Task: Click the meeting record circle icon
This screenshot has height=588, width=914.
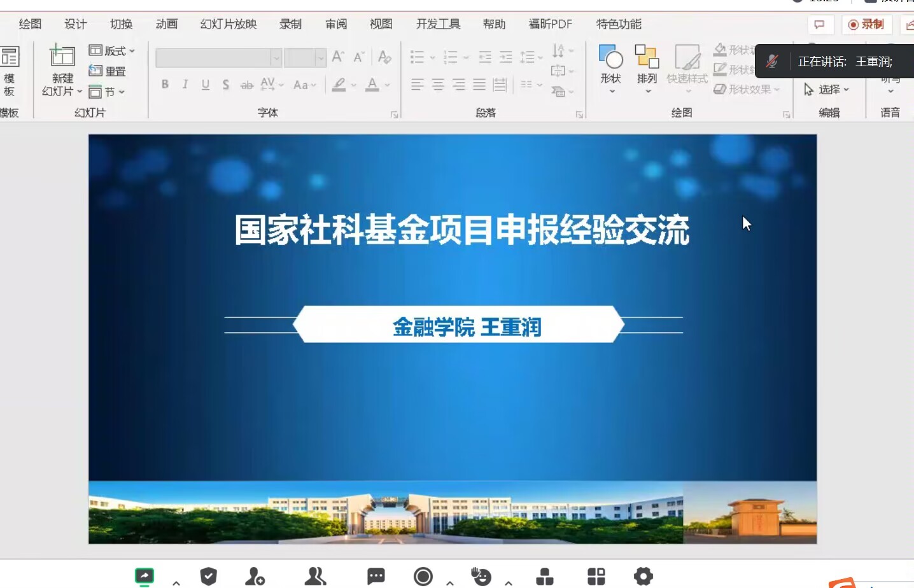Action: pos(423,577)
